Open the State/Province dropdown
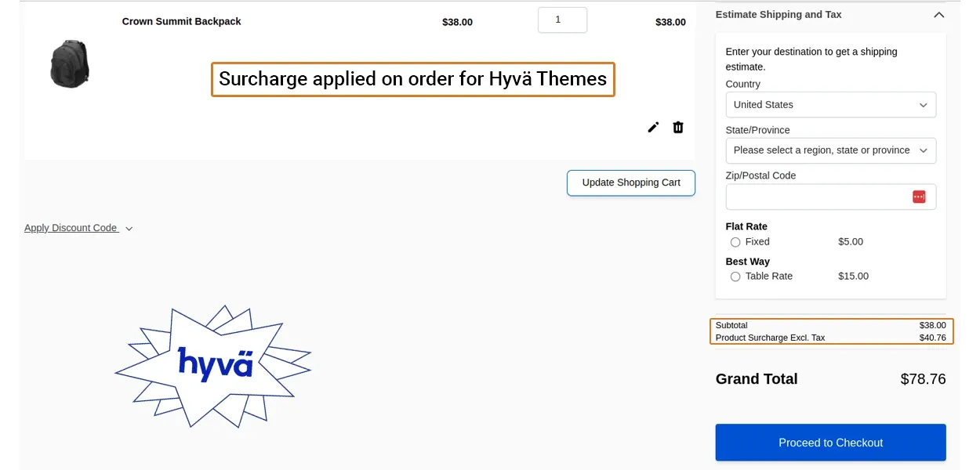The image size is (980, 470). [x=830, y=150]
